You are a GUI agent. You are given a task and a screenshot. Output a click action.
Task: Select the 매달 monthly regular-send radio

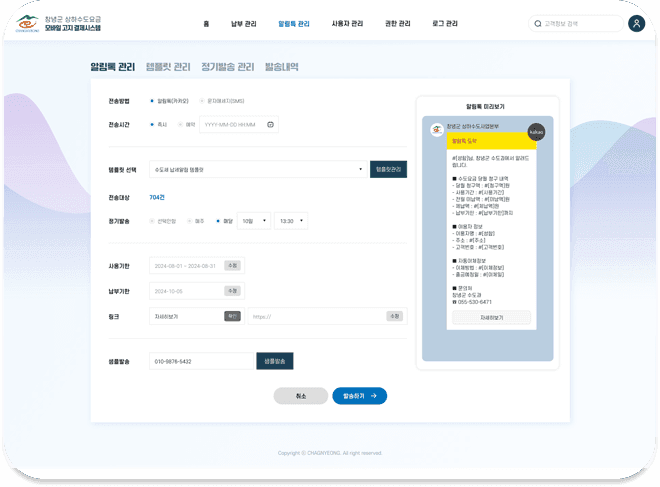click(218, 221)
